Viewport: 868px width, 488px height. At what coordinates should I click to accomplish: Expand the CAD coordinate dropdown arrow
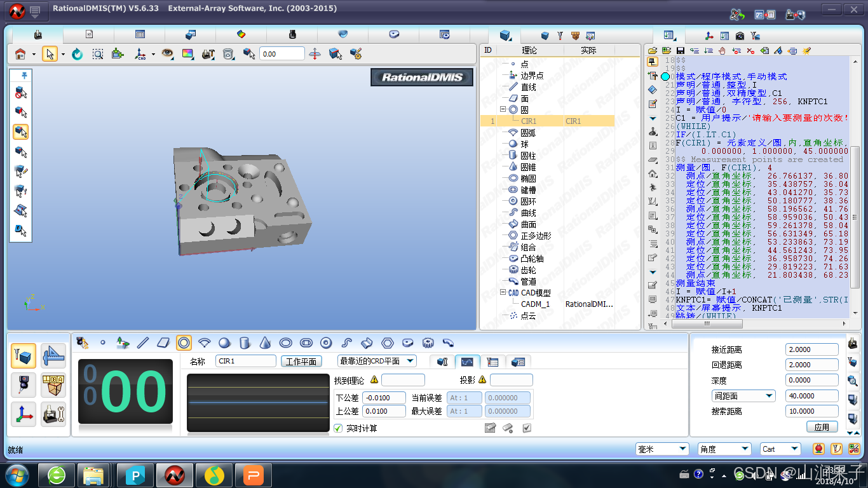pos(153,55)
